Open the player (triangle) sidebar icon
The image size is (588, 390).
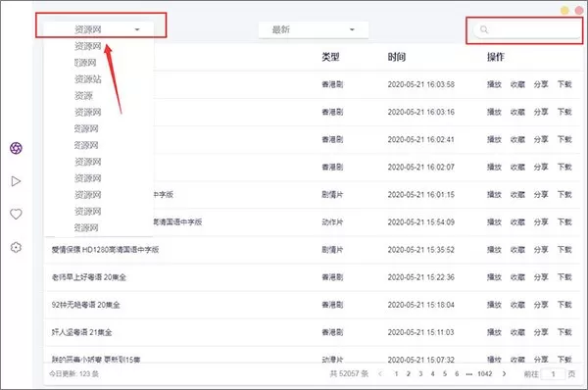[x=16, y=181]
